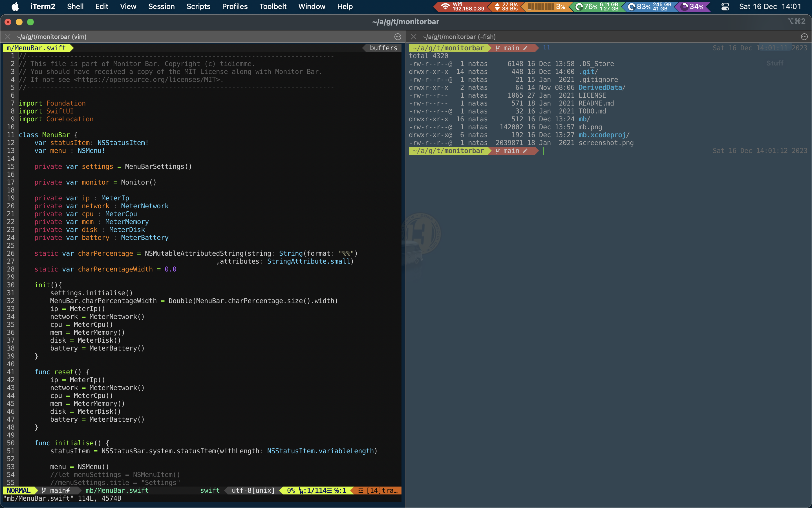Screen dimensions: 812x508
Task: Click the .gitignore file entry
Action: (x=598, y=80)
